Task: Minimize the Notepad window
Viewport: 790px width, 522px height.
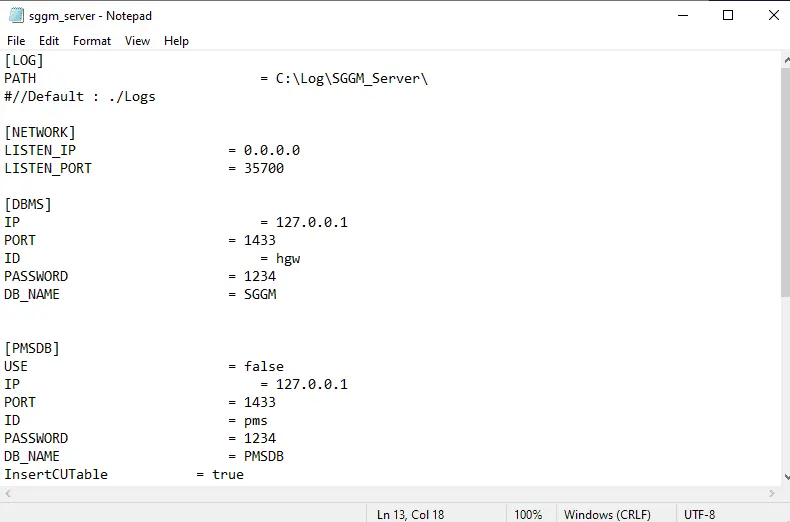Action: point(683,16)
